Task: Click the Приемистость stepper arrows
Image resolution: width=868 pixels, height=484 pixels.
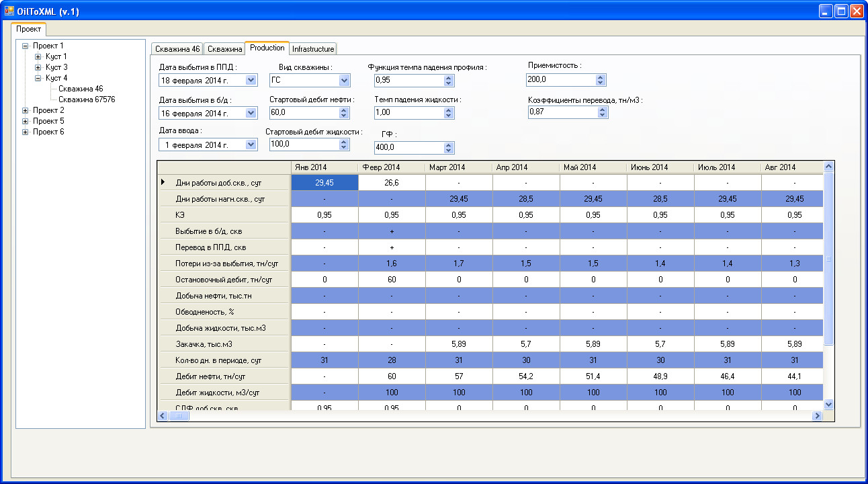Action: (x=601, y=79)
